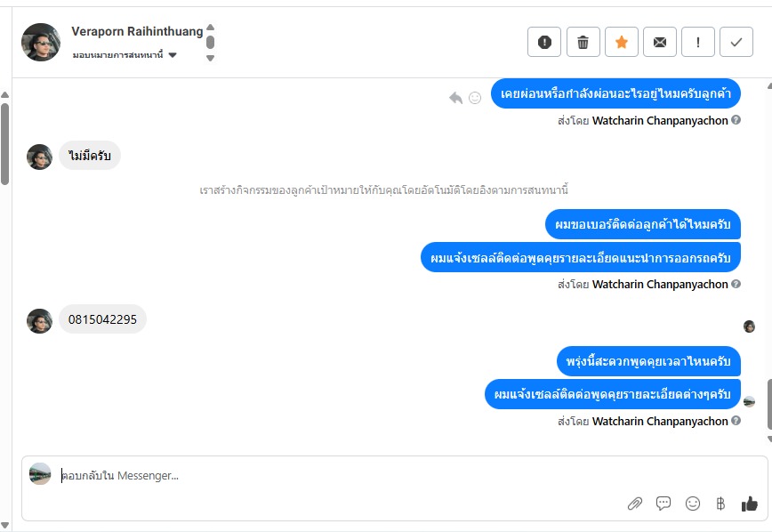Image resolution: width=772 pixels, height=532 pixels.
Task: Click the exclamation mark priority button
Action: click(698, 42)
